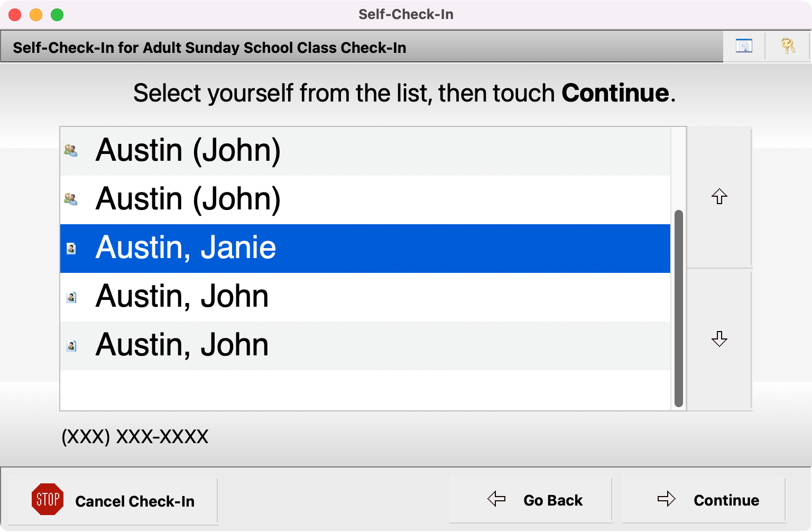Click the left arrow icon on Go Back

495,499
